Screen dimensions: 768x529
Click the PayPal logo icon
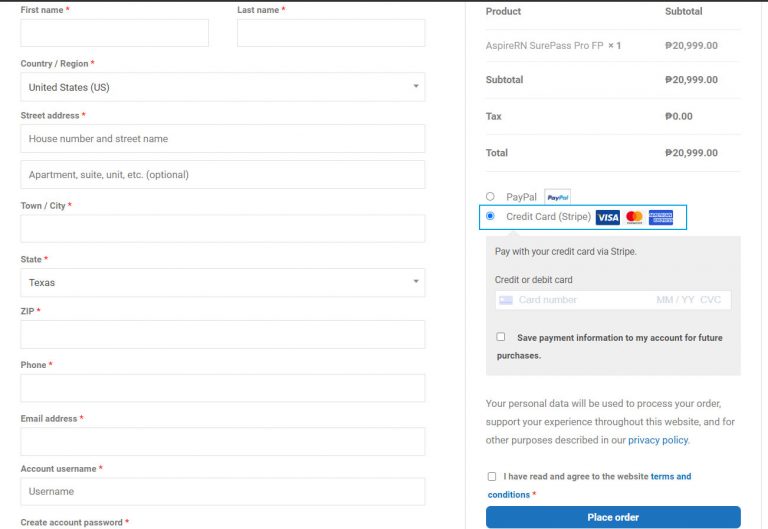[557, 197]
